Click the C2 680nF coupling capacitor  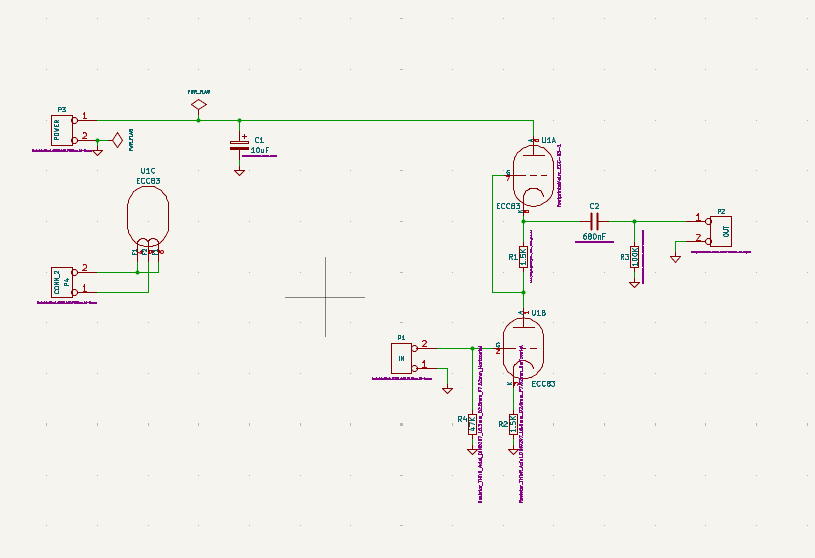pyautogui.click(x=594, y=220)
